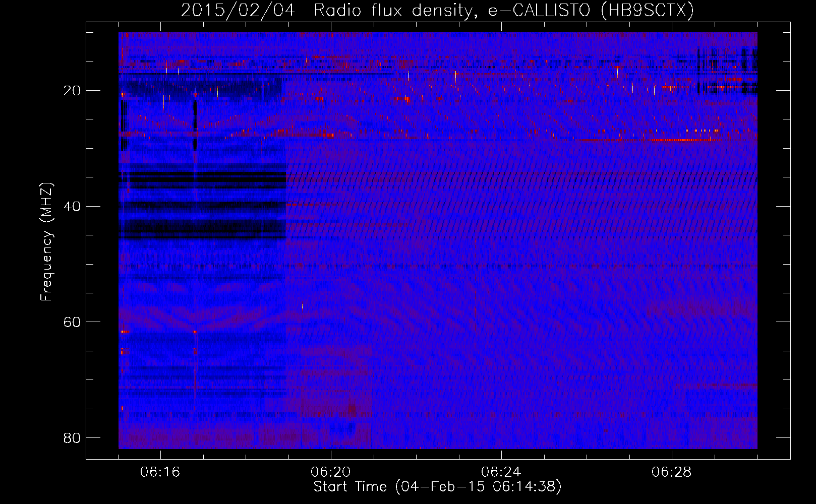
Task: Click the 40 MHz frequency tick label
Action: [x=72, y=207]
